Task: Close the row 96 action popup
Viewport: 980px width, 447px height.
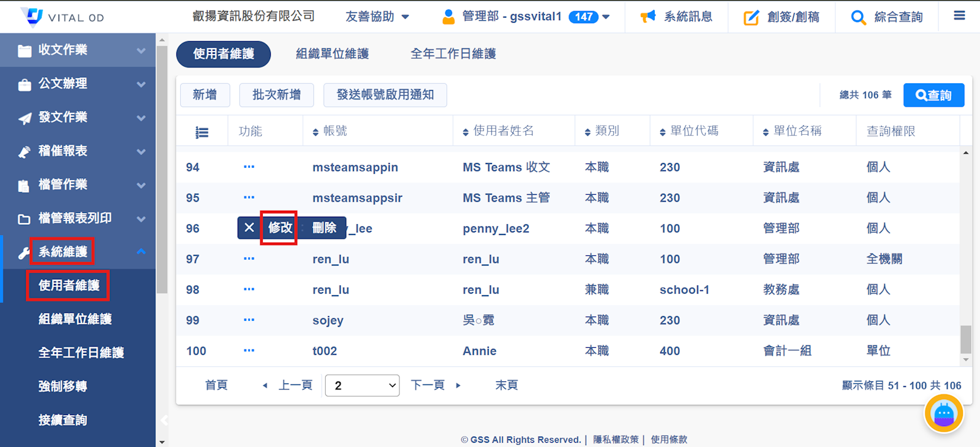Action: (249, 228)
